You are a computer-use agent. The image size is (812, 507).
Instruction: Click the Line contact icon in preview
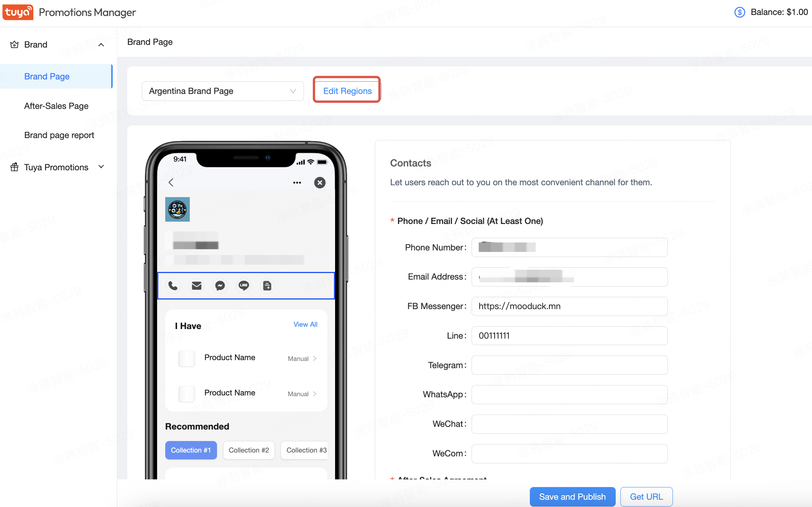[244, 286]
